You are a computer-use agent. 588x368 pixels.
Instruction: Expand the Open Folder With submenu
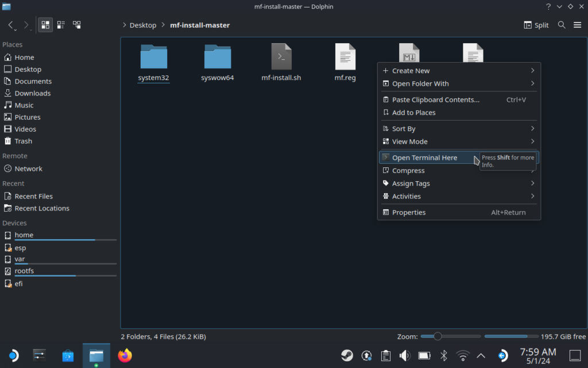[x=459, y=84]
